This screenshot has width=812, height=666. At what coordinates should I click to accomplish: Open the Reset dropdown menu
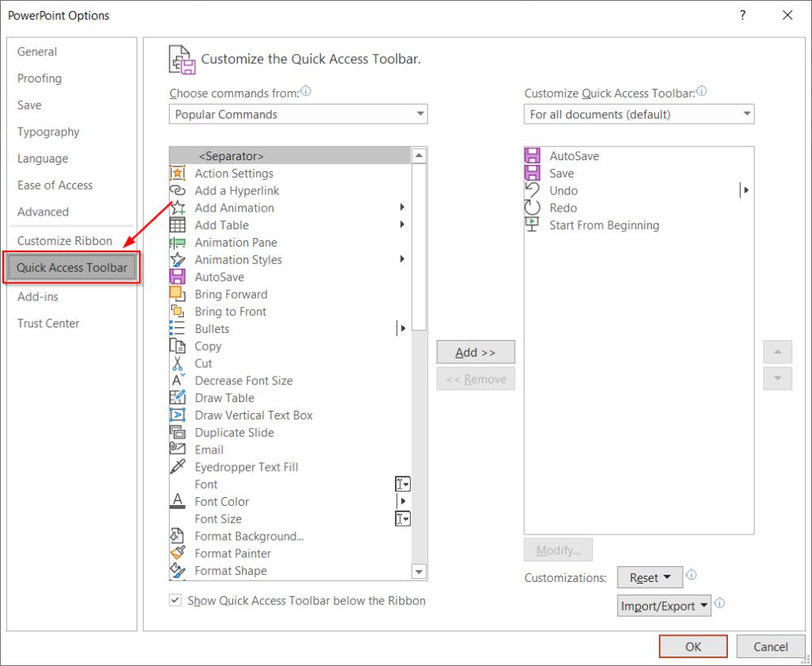point(649,577)
